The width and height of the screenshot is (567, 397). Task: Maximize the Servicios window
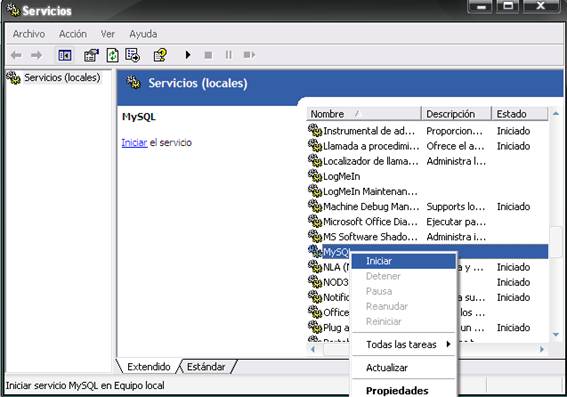(x=507, y=6)
